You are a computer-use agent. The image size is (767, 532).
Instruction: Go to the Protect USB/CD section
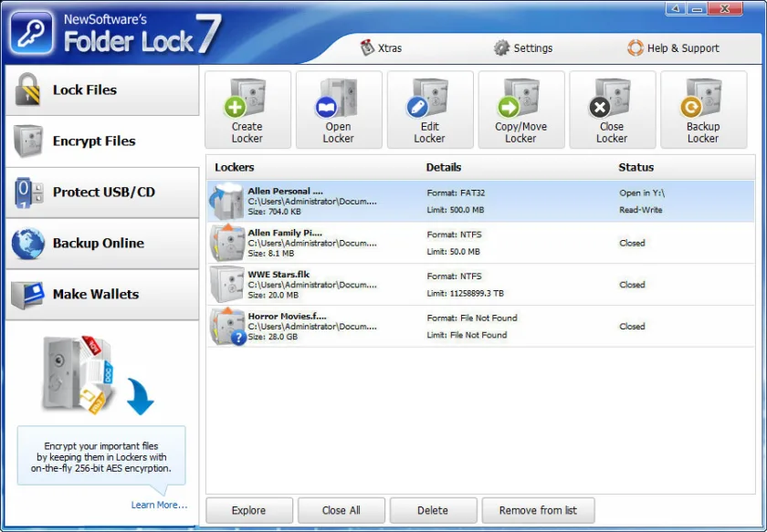pyautogui.click(x=102, y=193)
